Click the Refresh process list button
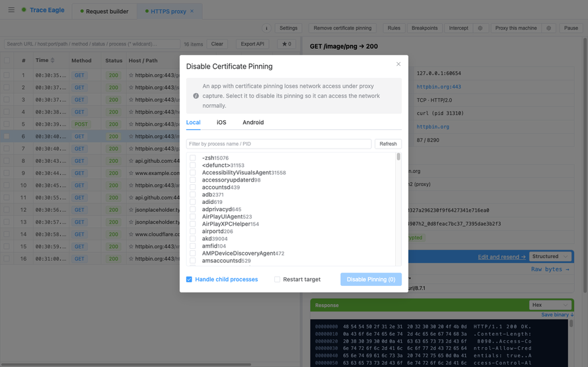Viewport: 588px width, 367px height. pos(388,144)
